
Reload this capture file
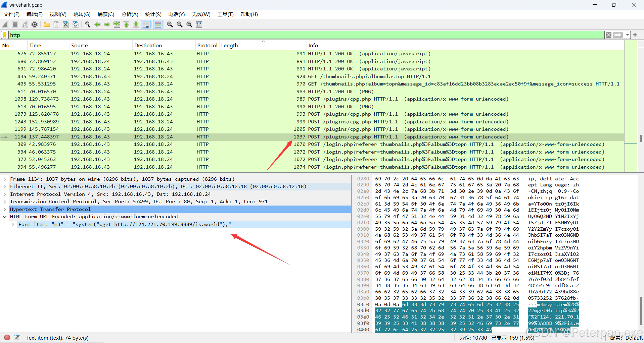pyautogui.click(x=76, y=24)
